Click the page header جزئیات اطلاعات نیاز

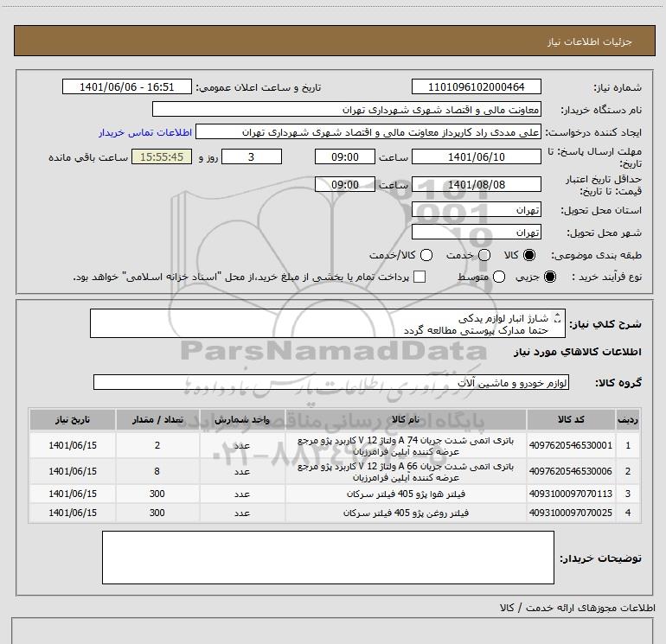pos(590,41)
